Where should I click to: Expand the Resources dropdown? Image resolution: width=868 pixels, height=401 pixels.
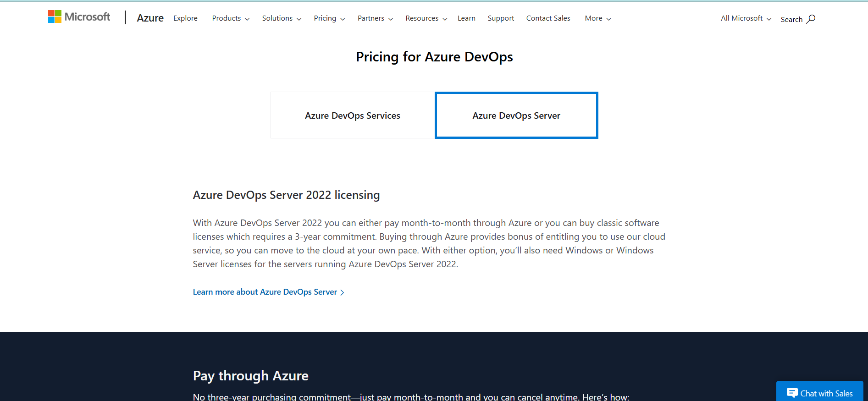(x=426, y=18)
